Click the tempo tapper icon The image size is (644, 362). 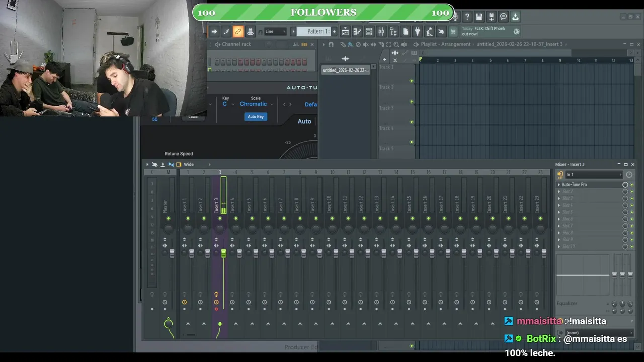coord(429,31)
